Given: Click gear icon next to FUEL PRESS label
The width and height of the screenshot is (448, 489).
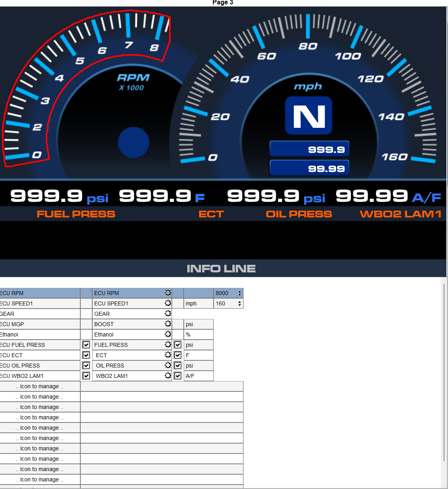Looking at the screenshot, I should click(x=168, y=344).
